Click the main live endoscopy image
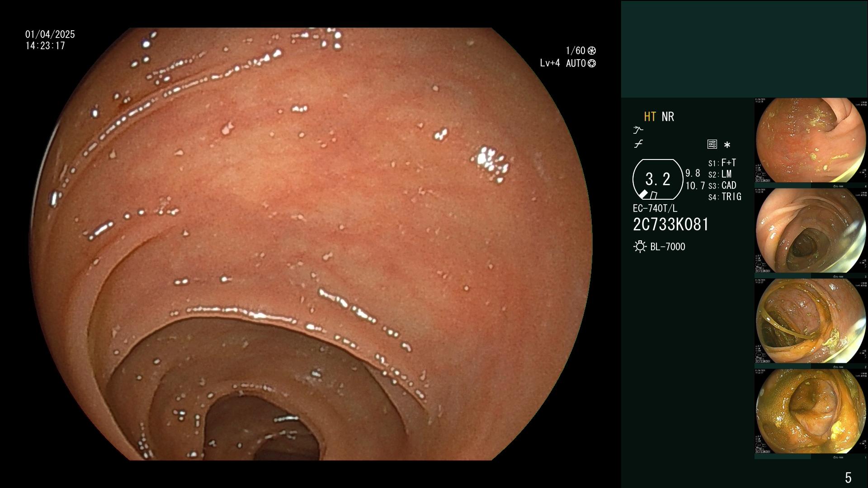This screenshot has width=868, height=488. 311,244
